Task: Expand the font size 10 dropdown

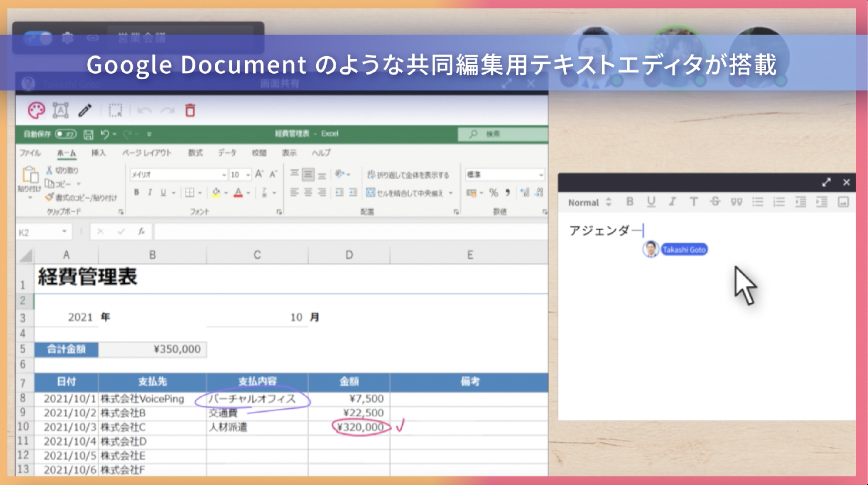Action: click(x=248, y=175)
